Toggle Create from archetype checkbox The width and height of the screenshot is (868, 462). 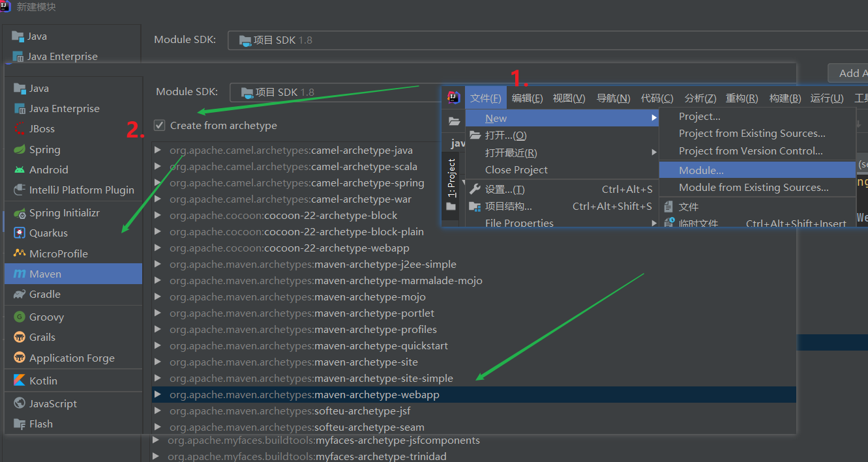(160, 125)
